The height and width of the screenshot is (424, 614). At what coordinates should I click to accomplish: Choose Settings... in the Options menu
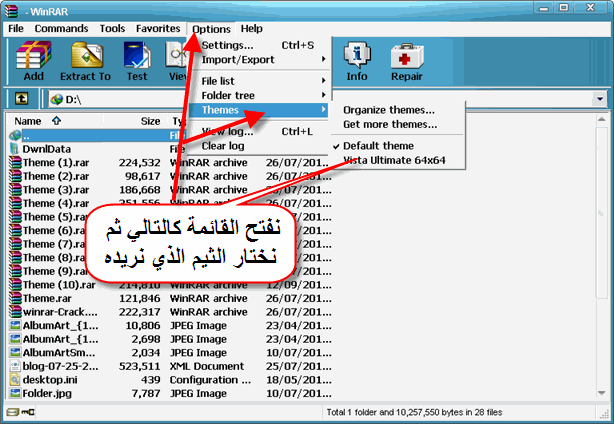[258, 45]
